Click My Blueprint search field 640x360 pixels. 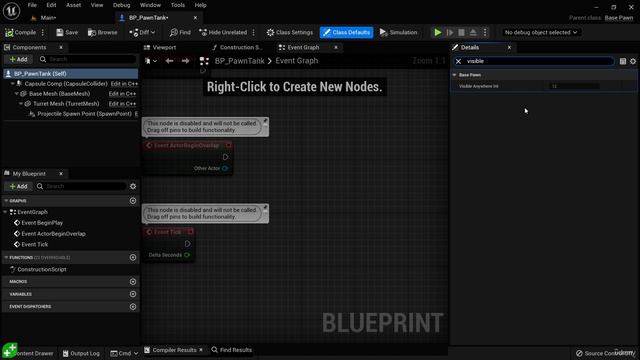[81, 186]
